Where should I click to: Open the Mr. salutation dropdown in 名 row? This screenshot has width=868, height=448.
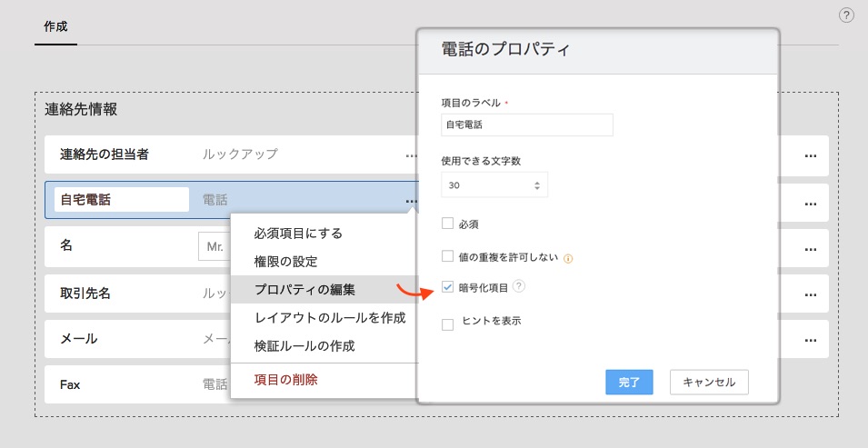click(215, 246)
